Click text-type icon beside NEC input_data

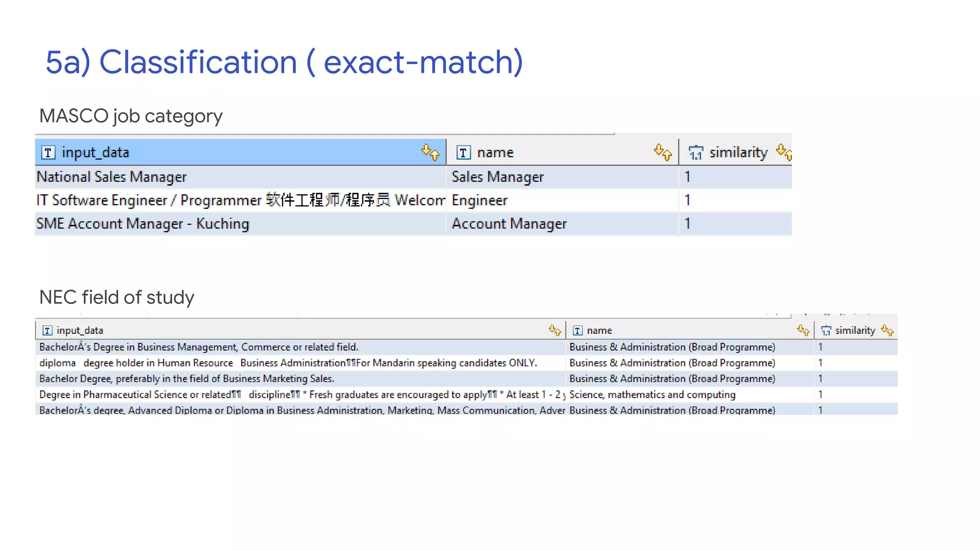(47, 331)
